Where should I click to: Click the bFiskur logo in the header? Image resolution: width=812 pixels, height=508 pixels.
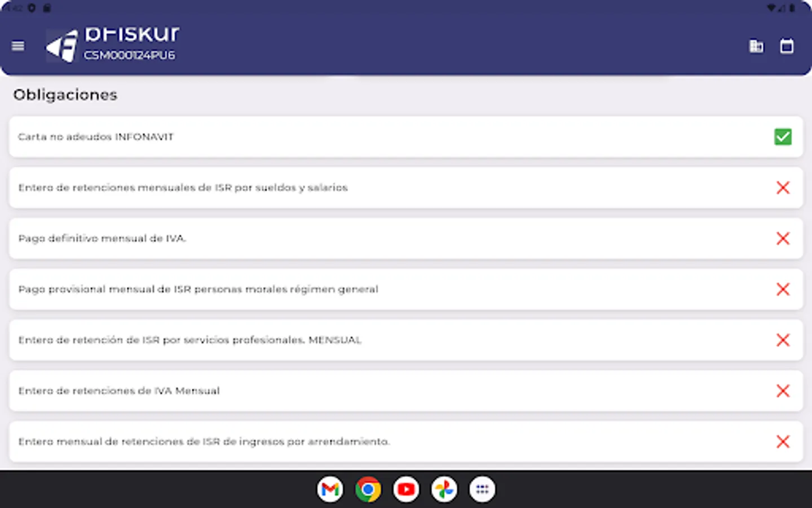(63, 45)
